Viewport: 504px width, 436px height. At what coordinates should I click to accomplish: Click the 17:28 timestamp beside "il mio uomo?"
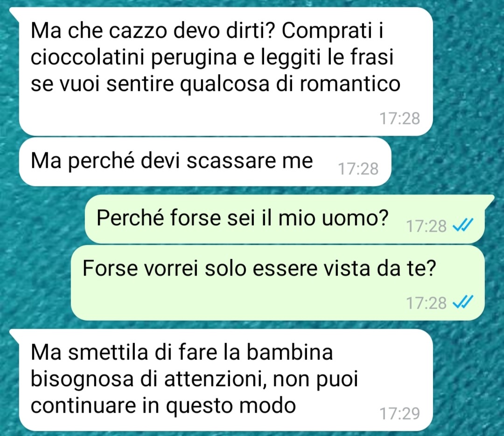426,226
